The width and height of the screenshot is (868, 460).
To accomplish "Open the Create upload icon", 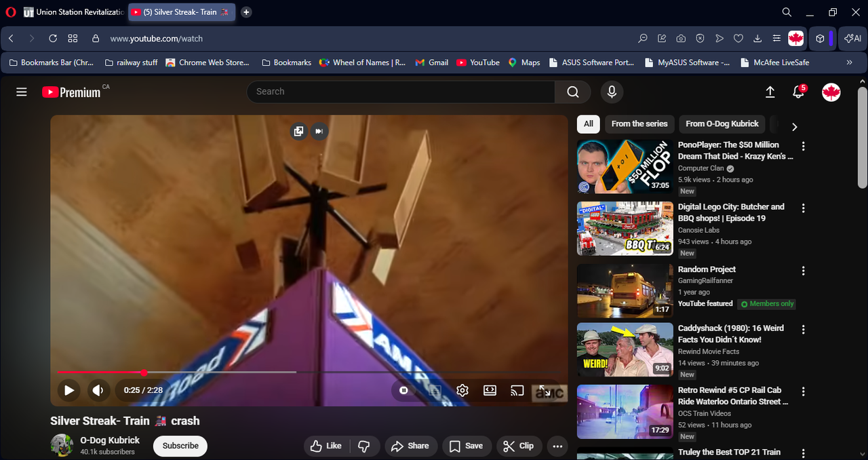I will tap(770, 92).
